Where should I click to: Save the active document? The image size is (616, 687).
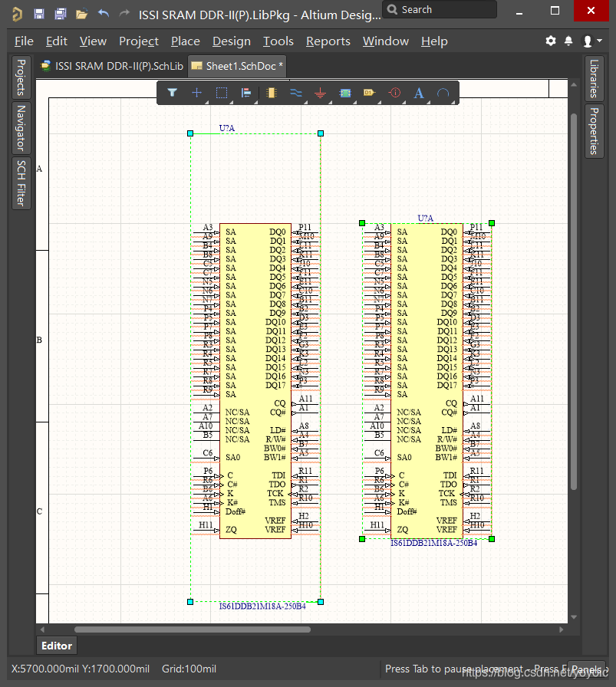(39, 14)
